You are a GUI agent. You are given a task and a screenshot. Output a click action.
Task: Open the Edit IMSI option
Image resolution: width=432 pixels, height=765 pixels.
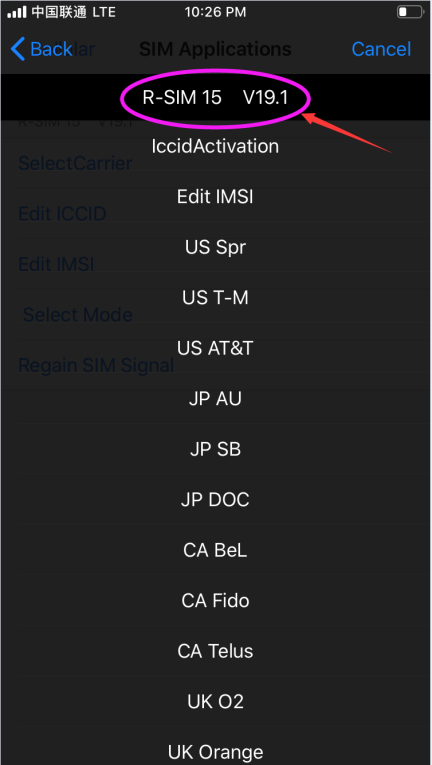[x=215, y=197]
